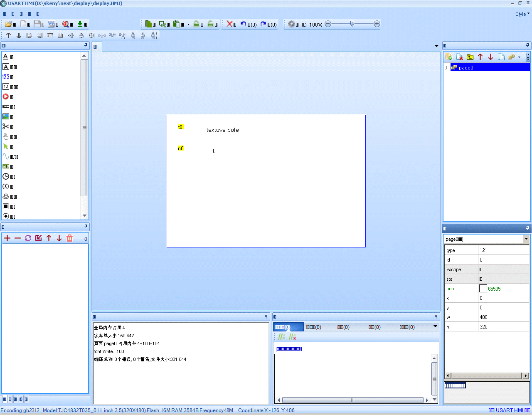Pick the scissors Crop Image component
The height and width of the screenshot is (415, 532).
click(8, 127)
